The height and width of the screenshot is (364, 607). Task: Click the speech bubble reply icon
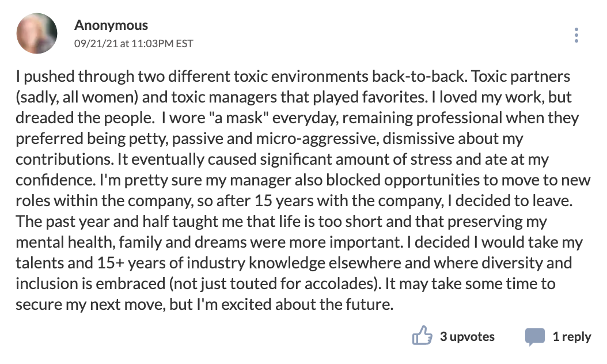pyautogui.click(x=535, y=336)
